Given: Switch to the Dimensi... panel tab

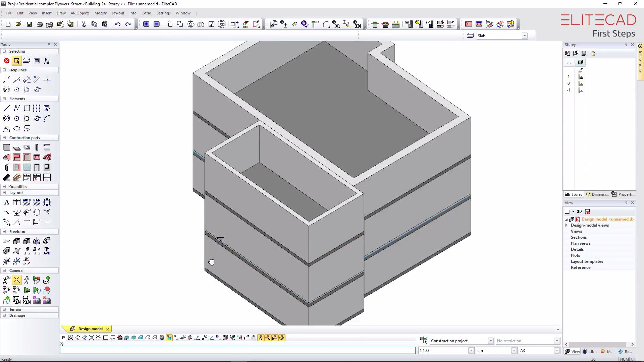Looking at the screenshot, I should (x=597, y=194).
